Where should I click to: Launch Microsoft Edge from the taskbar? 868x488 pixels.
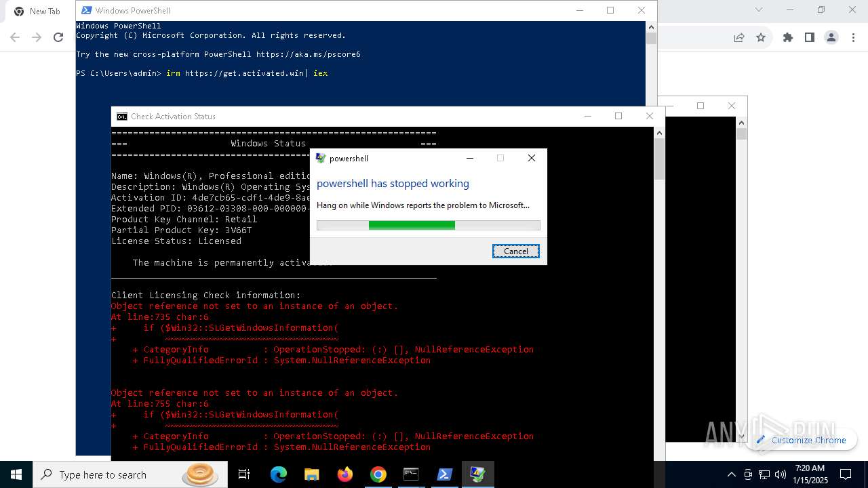(278, 474)
